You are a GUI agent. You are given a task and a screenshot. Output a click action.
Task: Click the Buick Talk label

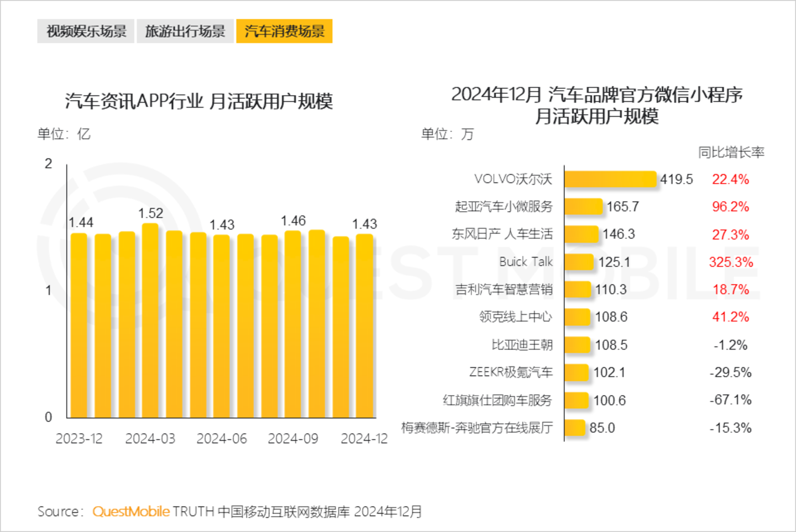[525, 262]
